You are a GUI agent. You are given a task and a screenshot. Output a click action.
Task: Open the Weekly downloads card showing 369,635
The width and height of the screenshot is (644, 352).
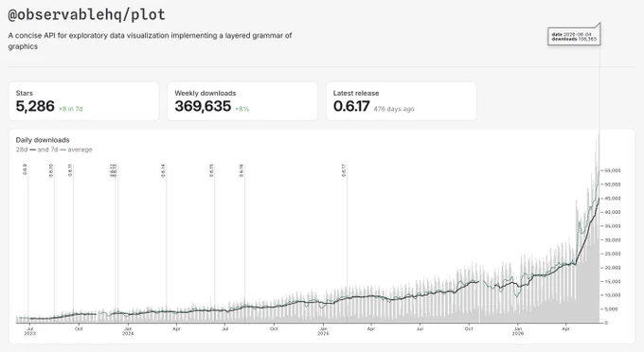(242, 101)
